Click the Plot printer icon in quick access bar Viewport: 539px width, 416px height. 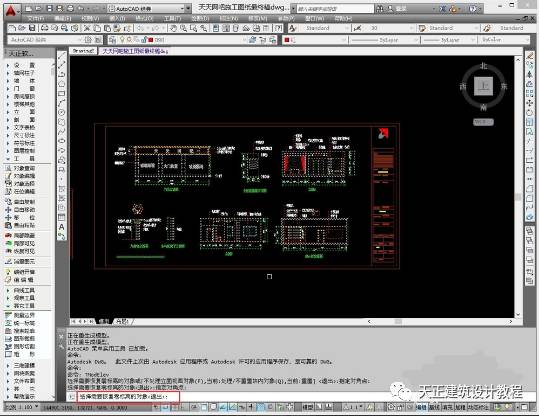pos(70,9)
